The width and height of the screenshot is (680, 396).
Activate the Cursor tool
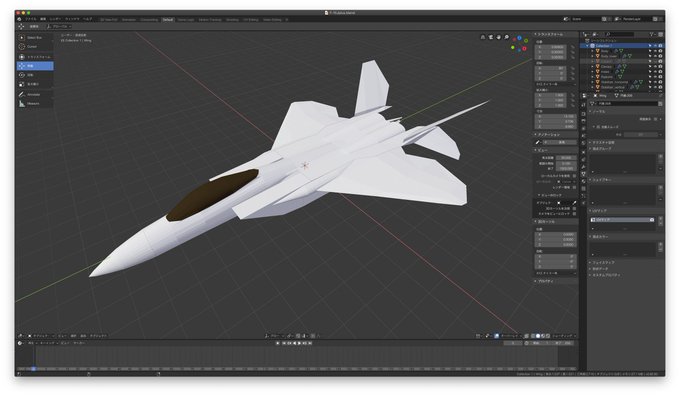click(35, 46)
